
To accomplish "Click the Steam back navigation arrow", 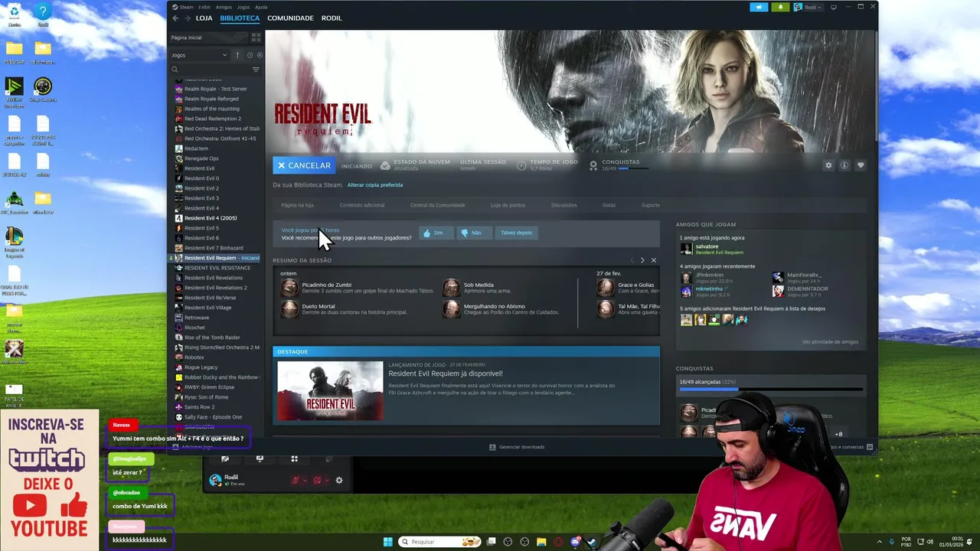I will pyautogui.click(x=175, y=18).
